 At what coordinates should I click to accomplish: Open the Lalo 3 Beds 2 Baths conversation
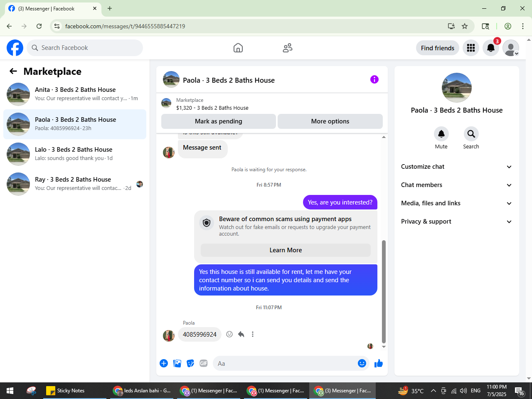coord(75,154)
